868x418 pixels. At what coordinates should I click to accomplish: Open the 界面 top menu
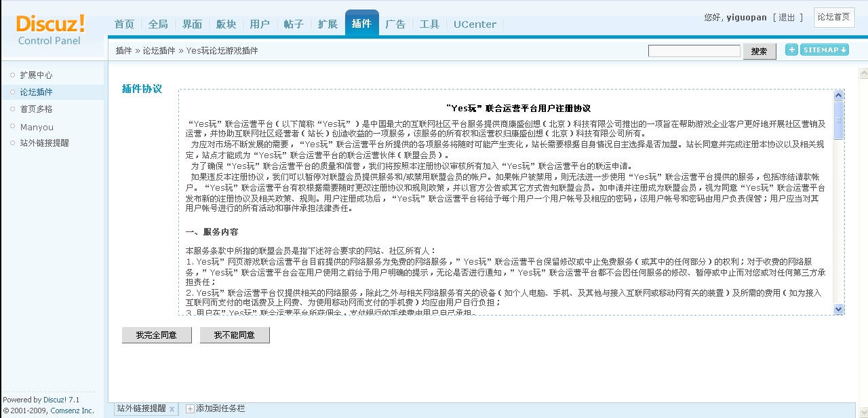[192, 24]
